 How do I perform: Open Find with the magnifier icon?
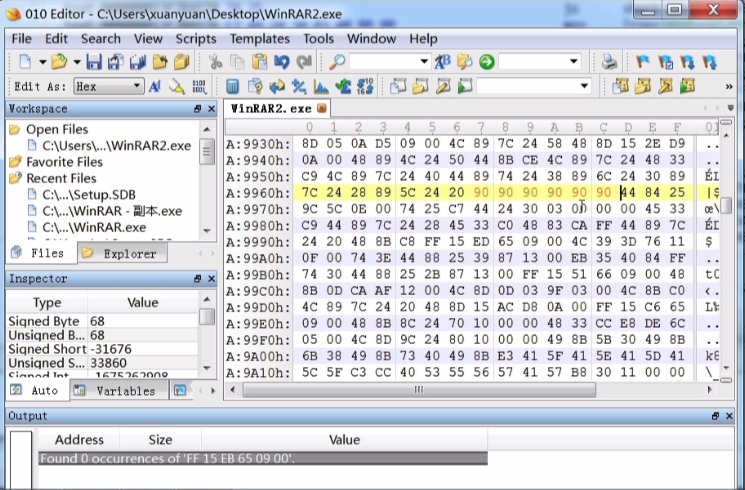tap(337, 62)
